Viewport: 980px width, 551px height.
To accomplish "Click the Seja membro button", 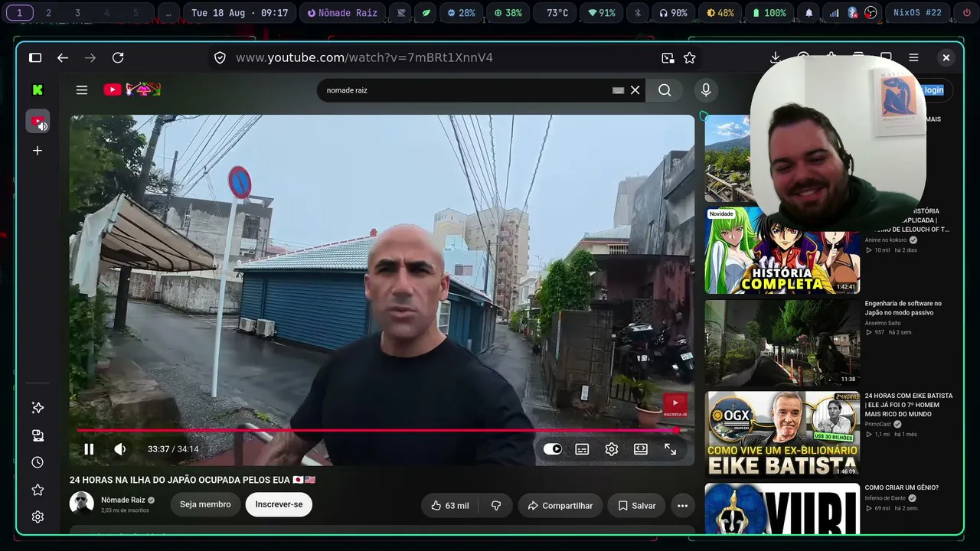I will [205, 504].
